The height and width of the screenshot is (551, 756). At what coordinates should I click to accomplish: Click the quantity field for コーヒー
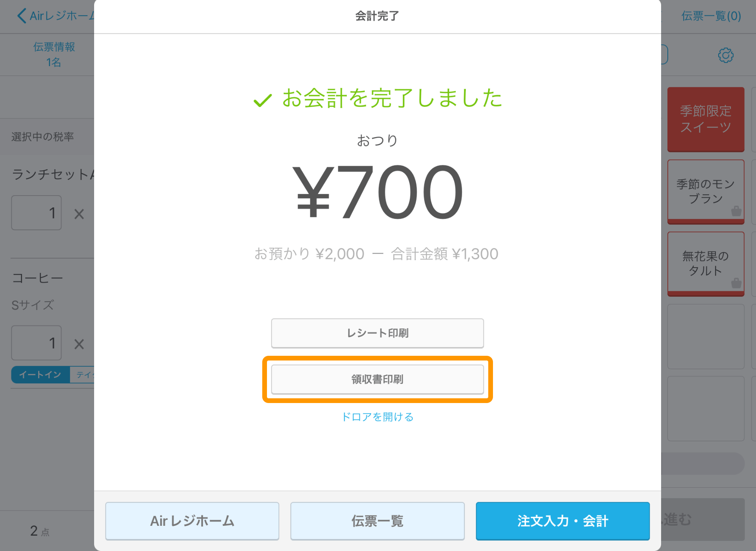pos(36,343)
